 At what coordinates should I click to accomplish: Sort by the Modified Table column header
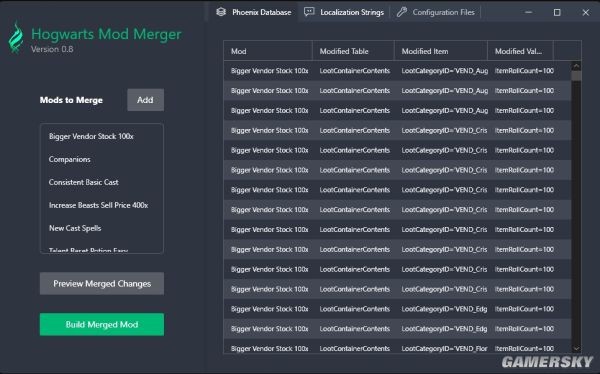point(353,51)
